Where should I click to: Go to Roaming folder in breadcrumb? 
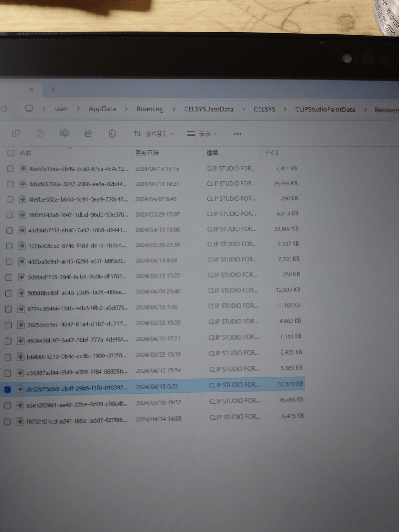(150, 109)
